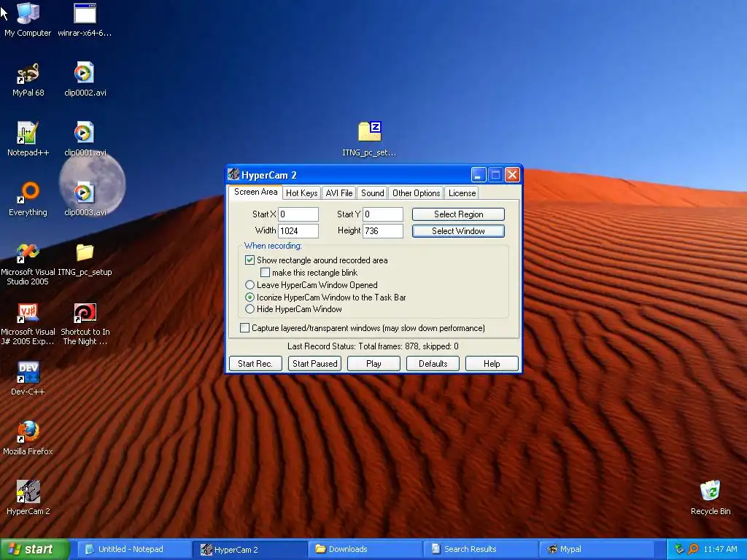Click the Last Record Status text
The image size is (747, 560).
tap(373, 346)
